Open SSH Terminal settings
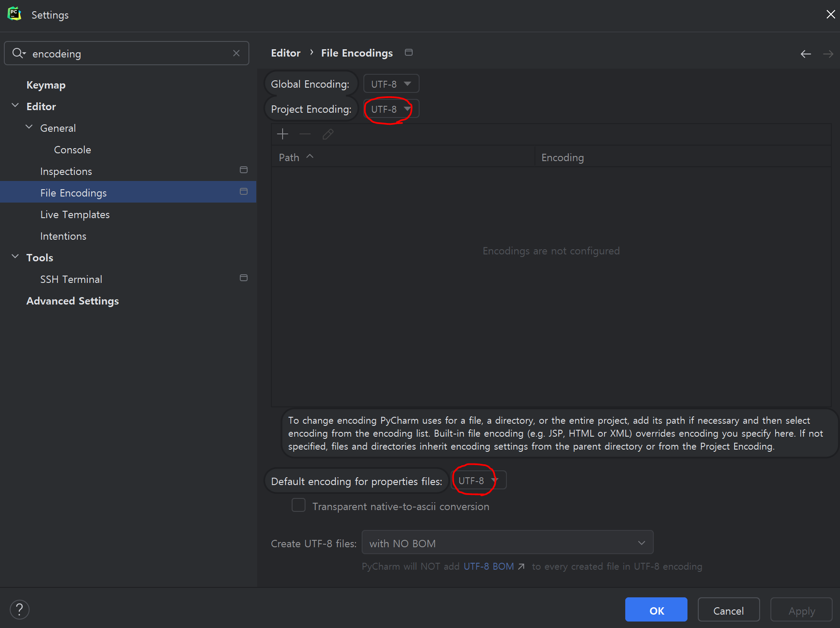Screen dimensions: 840x628 coord(71,279)
